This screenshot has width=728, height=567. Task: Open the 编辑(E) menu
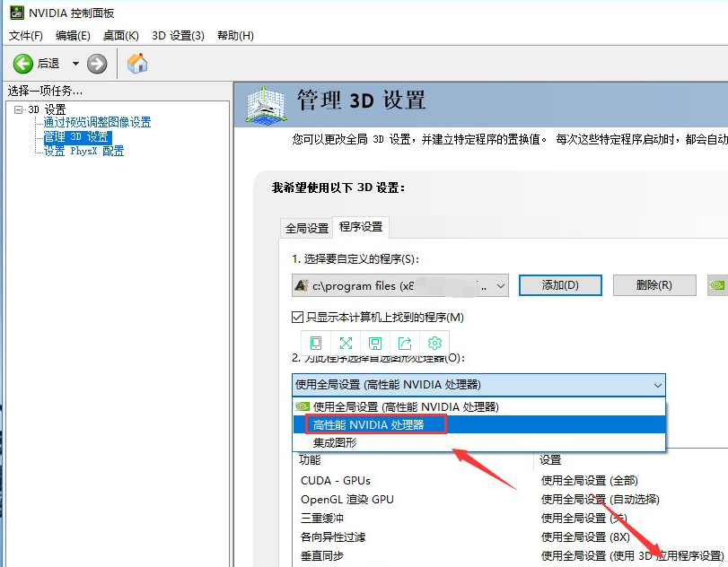coord(73,35)
